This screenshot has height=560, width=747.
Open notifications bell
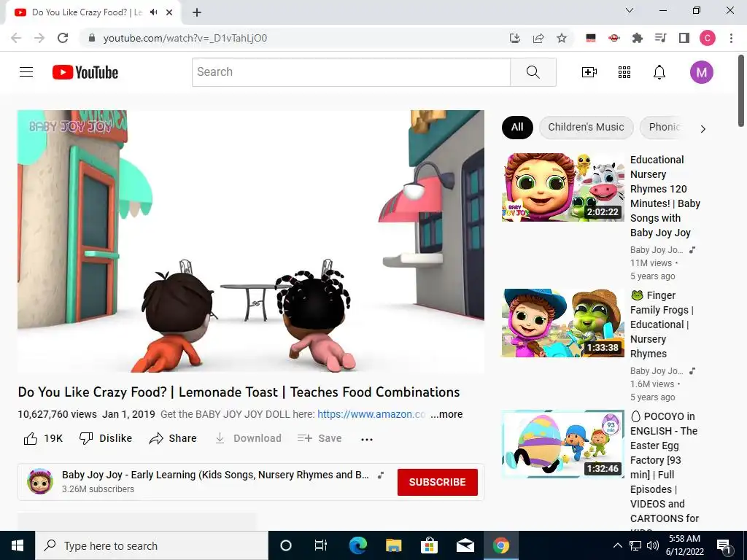pyautogui.click(x=659, y=72)
